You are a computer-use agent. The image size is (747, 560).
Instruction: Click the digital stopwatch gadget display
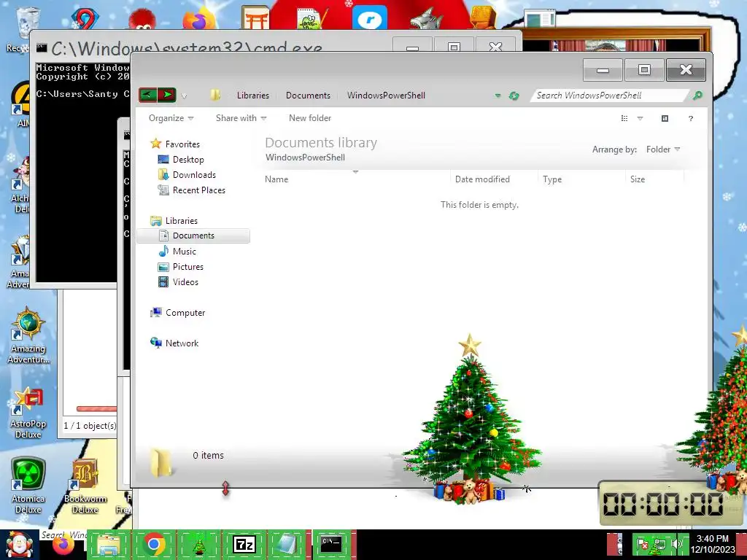click(x=664, y=505)
